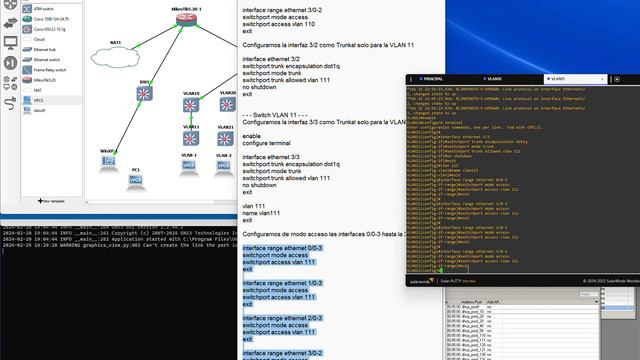Select the VPCS device template
Viewport: 640px width, 360px height.
pyautogui.click(x=51, y=100)
